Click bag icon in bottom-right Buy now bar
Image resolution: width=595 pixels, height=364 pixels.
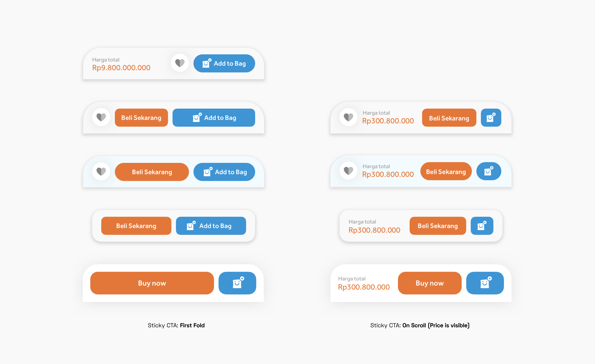click(x=485, y=283)
